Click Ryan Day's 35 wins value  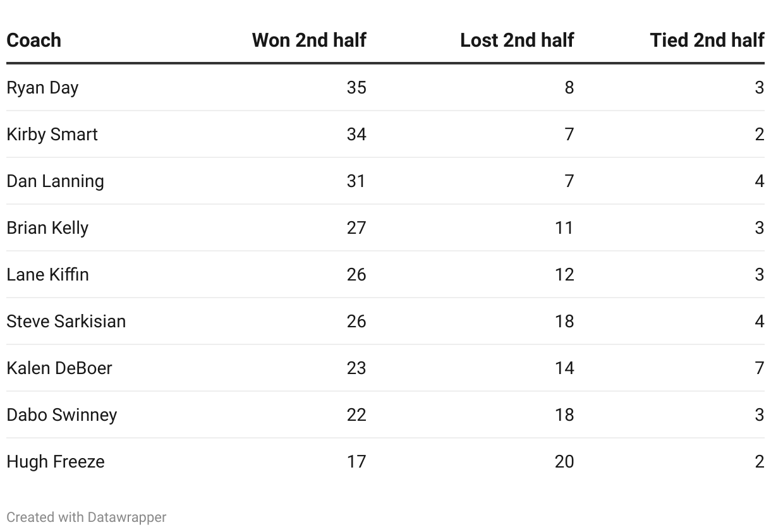[x=356, y=88]
